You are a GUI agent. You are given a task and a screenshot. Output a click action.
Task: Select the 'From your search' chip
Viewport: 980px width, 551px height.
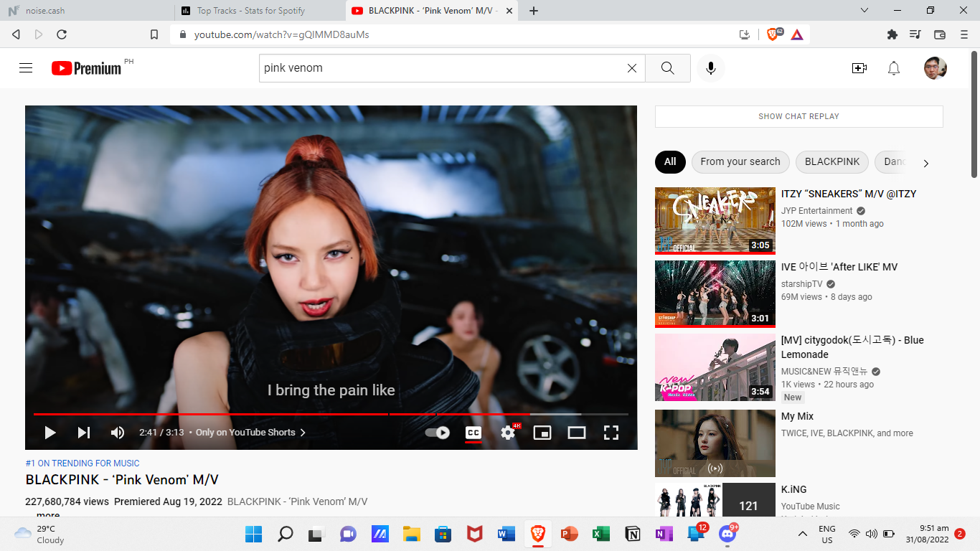tap(740, 162)
